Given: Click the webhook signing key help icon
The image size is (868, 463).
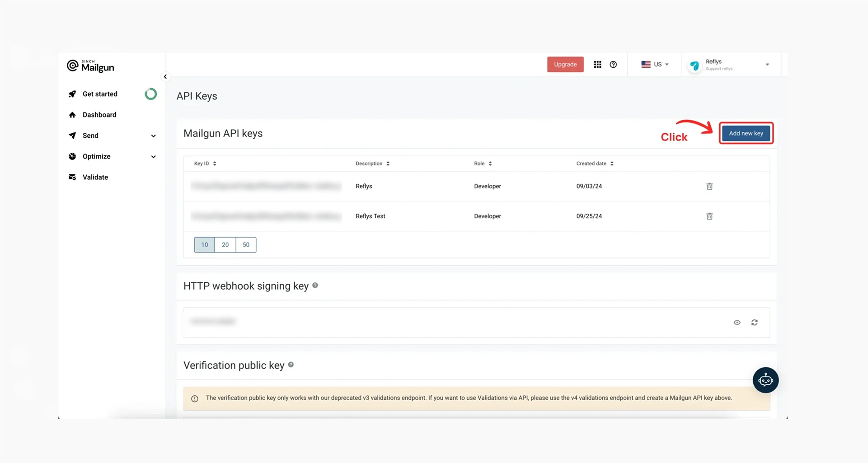Looking at the screenshot, I should pyautogui.click(x=315, y=285).
